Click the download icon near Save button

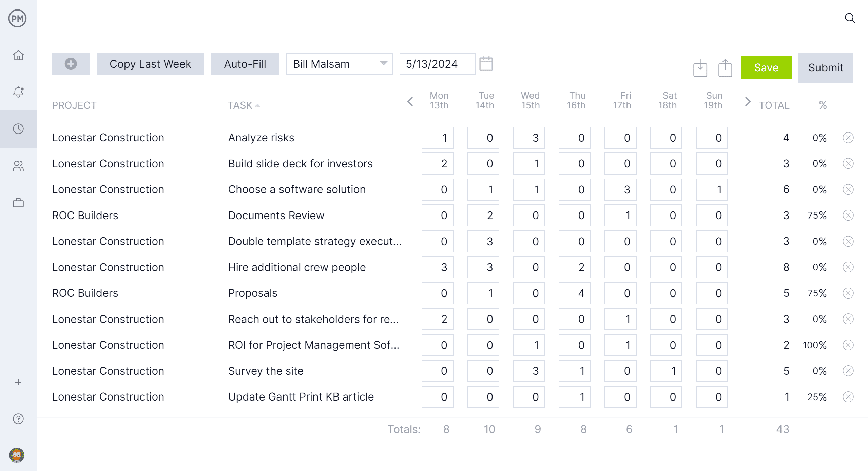tap(700, 67)
